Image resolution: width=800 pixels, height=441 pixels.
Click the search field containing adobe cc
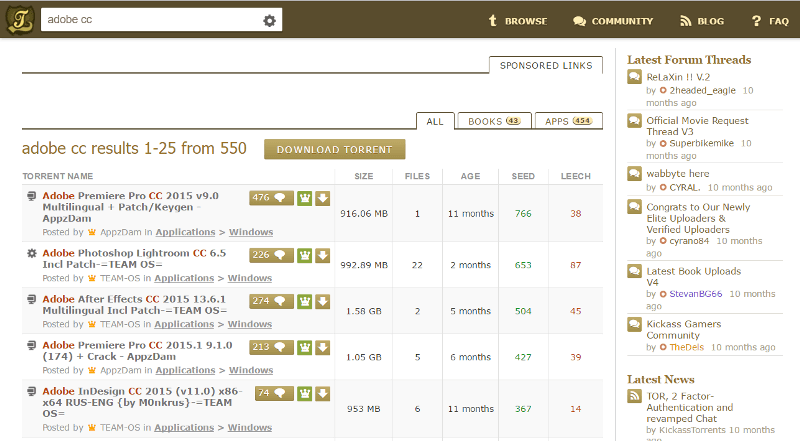click(150, 21)
